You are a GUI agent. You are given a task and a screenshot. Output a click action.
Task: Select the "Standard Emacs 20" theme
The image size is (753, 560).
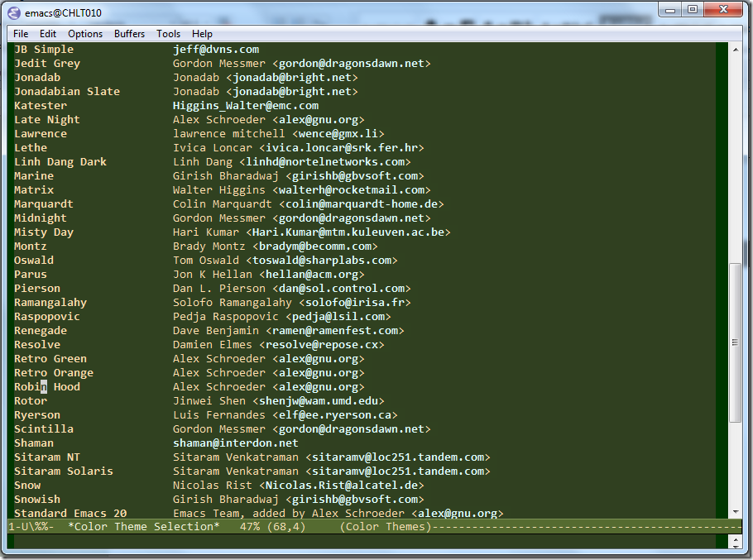[x=70, y=513]
